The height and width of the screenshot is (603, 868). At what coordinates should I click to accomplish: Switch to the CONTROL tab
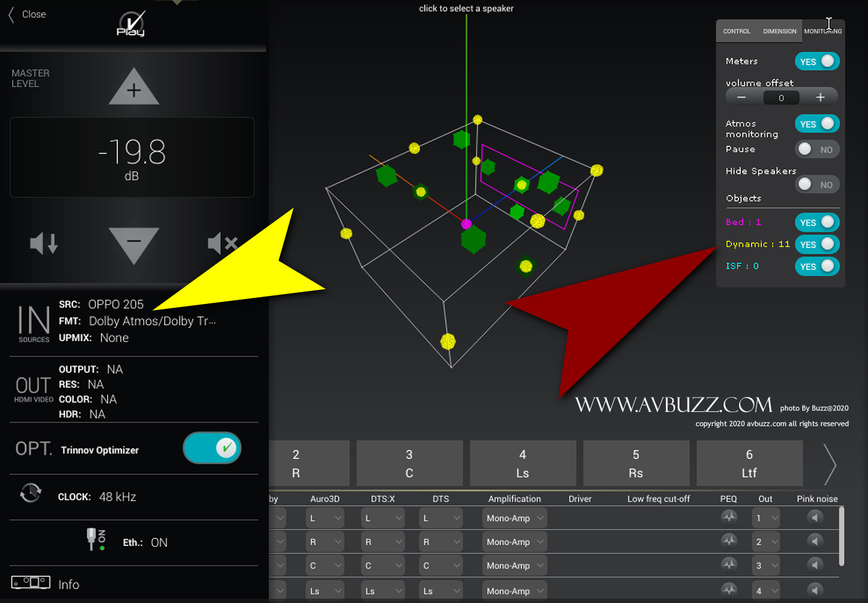click(x=737, y=31)
